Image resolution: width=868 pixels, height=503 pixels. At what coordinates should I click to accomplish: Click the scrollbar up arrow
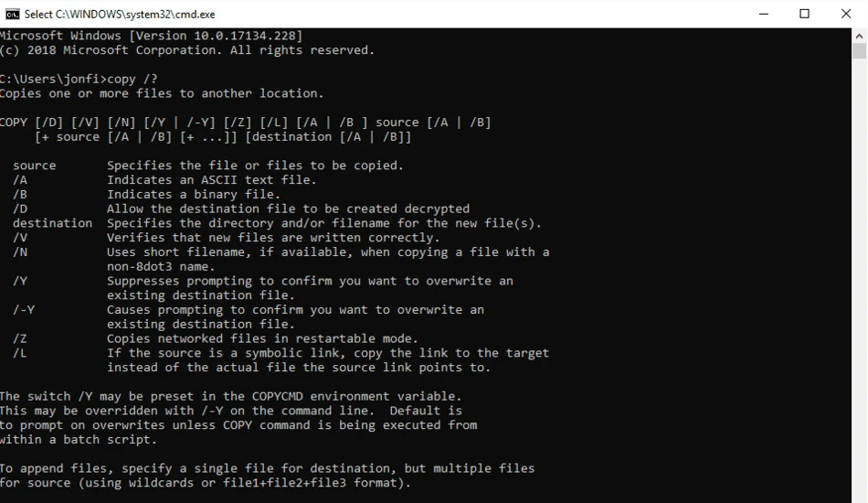[x=859, y=36]
